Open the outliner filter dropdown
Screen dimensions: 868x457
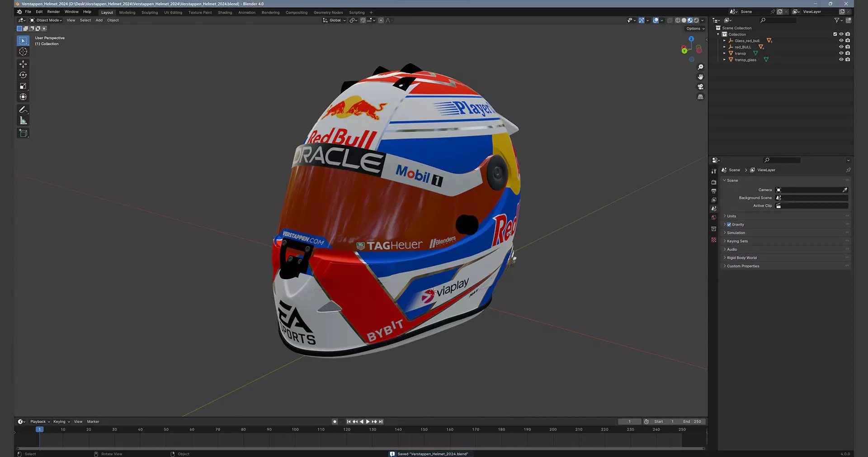pos(838,20)
